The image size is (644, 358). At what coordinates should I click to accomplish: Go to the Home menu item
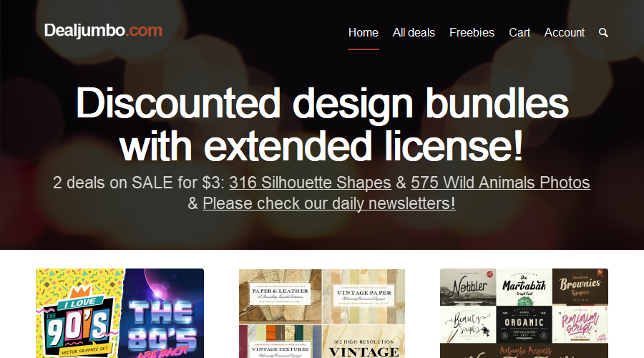click(x=363, y=32)
